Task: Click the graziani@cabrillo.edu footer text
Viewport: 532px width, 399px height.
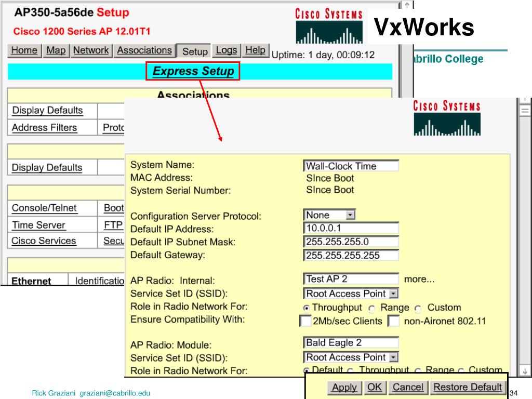Action: tap(115, 393)
